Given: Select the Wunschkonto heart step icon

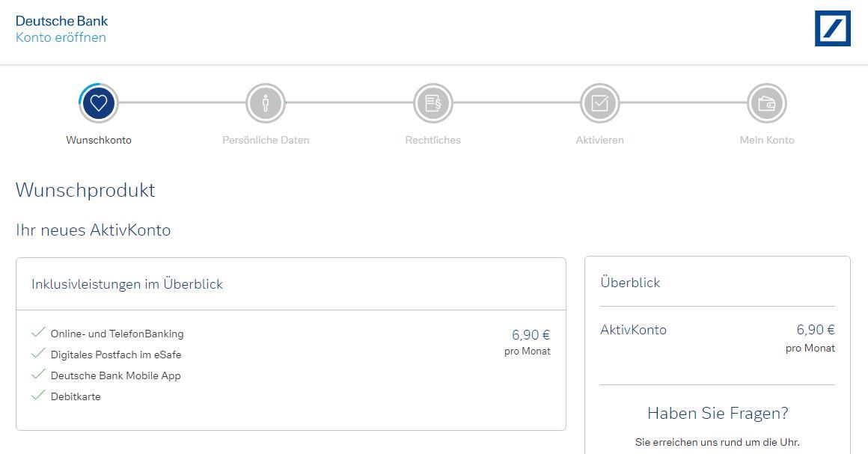Looking at the screenshot, I should click(x=99, y=103).
